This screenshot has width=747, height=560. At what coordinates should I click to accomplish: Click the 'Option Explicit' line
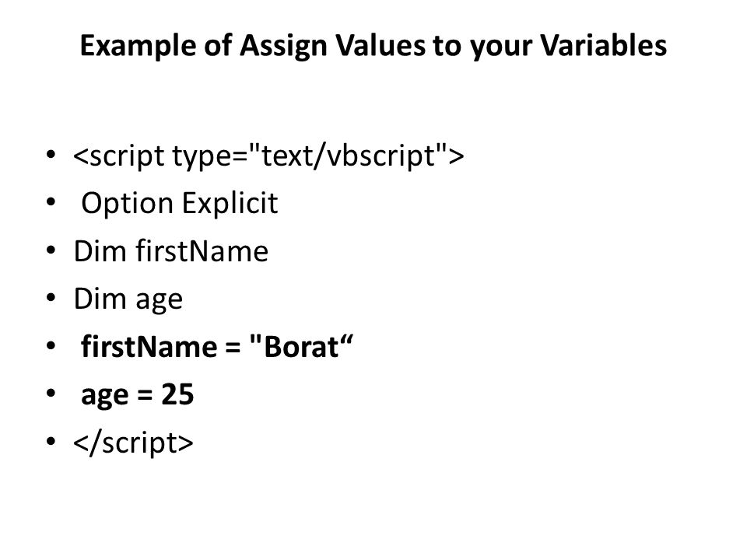(180, 204)
